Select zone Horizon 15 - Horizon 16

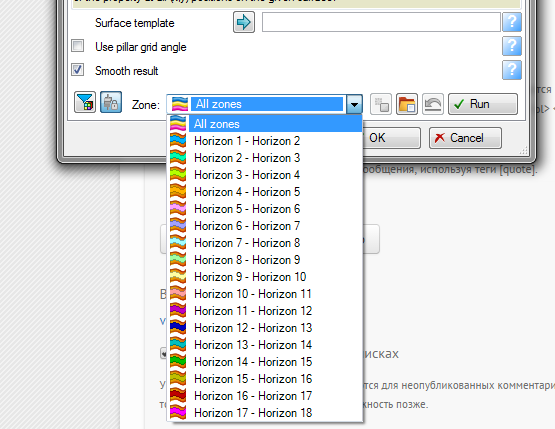[265, 379]
